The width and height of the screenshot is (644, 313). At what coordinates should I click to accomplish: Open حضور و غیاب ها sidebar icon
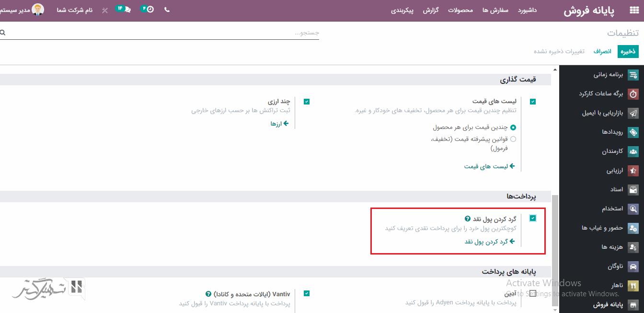click(x=633, y=228)
